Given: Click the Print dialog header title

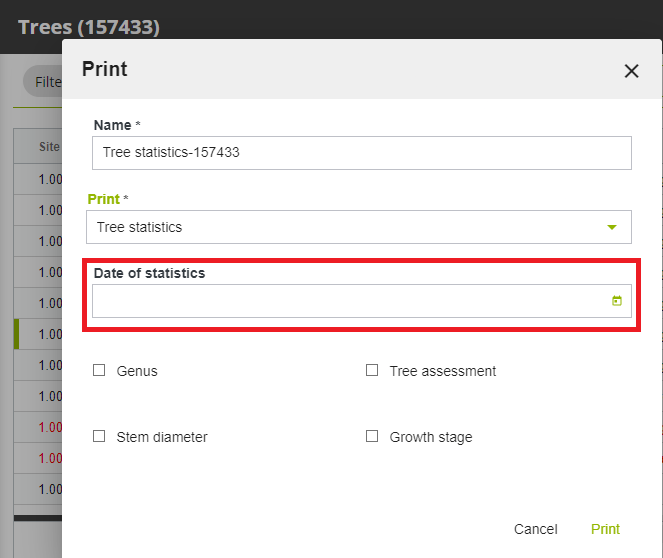Looking at the screenshot, I should [104, 69].
